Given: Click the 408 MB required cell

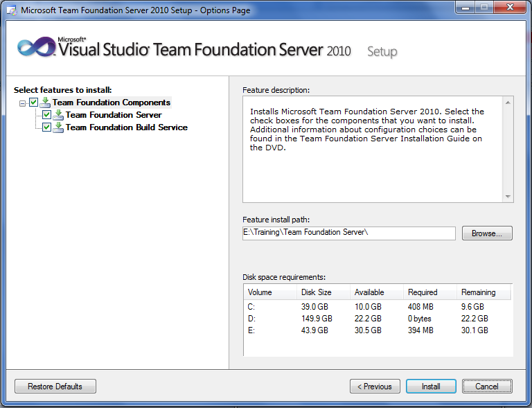Looking at the screenshot, I should 420,307.
